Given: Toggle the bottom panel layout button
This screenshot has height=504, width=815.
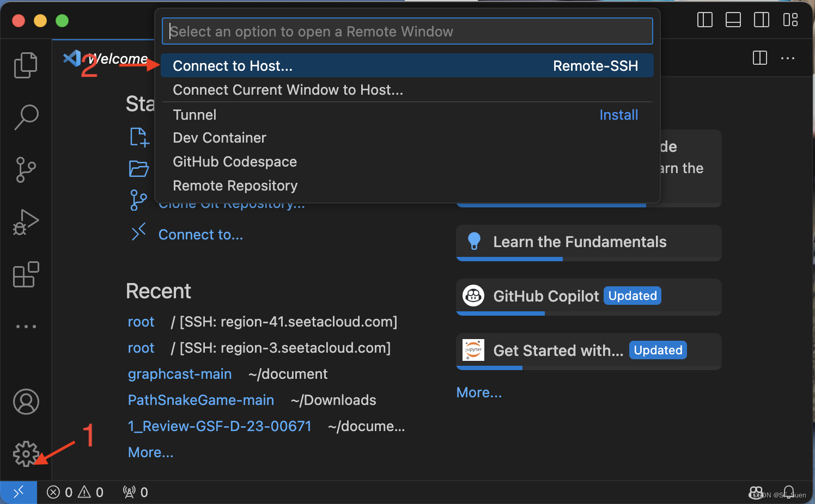Looking at the screenshot, I should (x=733, y=20).
